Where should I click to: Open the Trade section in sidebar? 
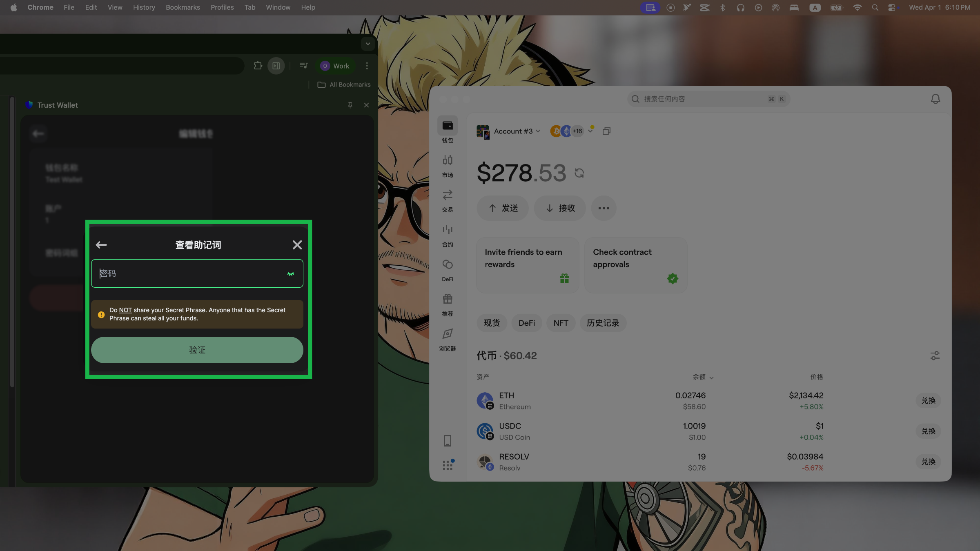pos(448,200)
